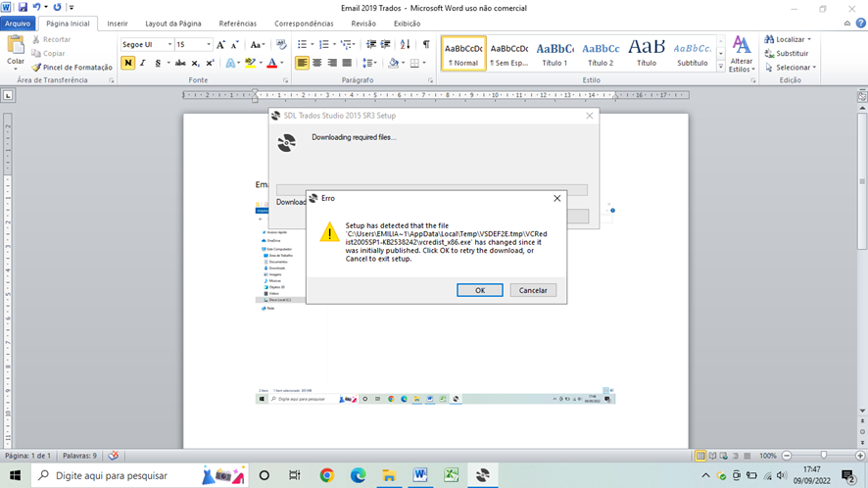Decrease font size with the shrink font icon
Viewport: 868px width, 488px height.
coord(235,45)
